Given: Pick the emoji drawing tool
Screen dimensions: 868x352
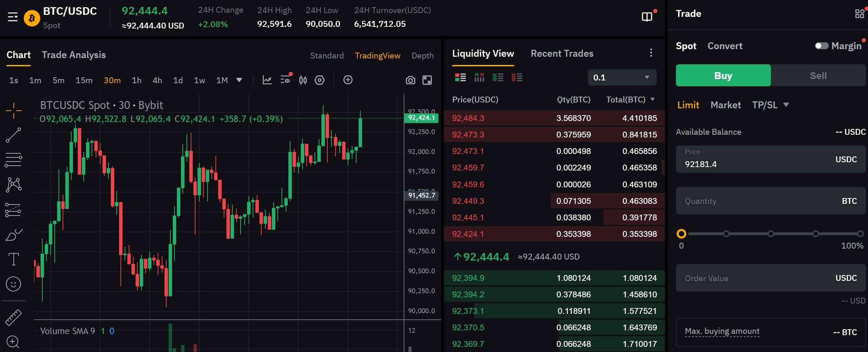Looking at the screenshot, I should 13,284.
